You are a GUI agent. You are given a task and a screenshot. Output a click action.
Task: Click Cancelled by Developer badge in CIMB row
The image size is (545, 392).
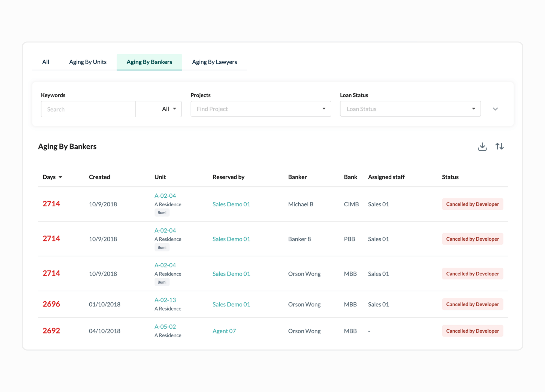tap(473, 204)
